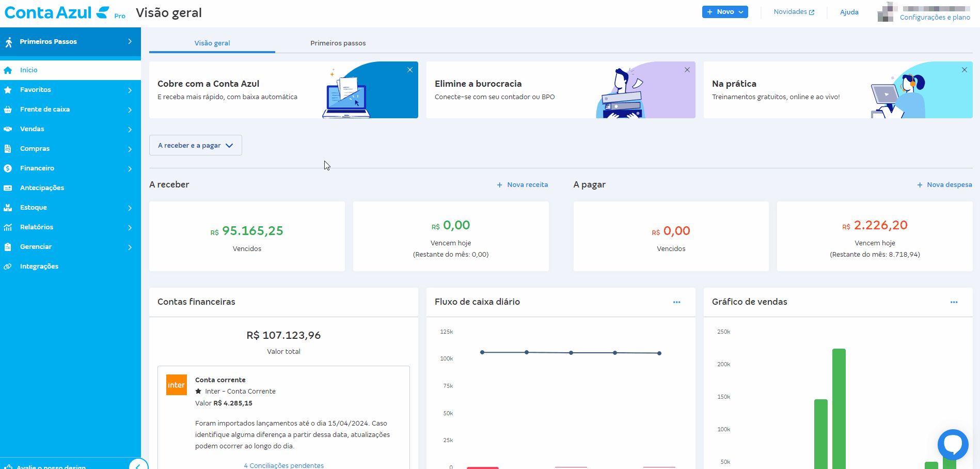Open the Fluxo de caixa diário options menu

tap(677, 302)
